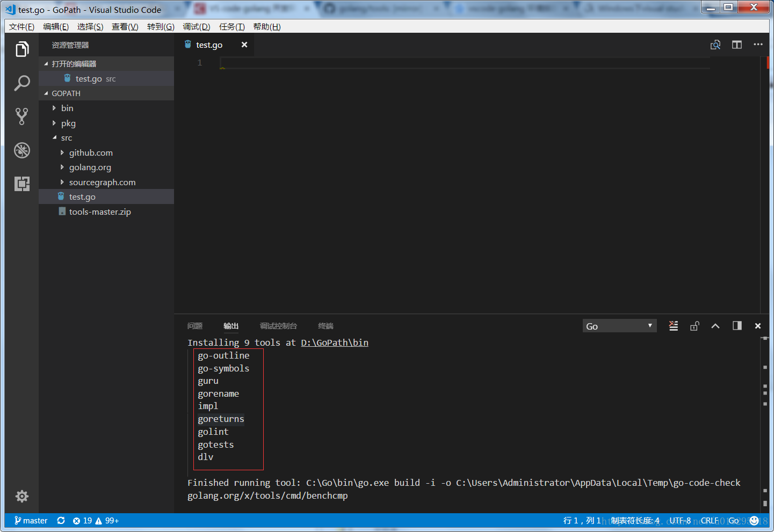Open the Search view in activity bar
This screenshot has width=774, height=532.
[x=21, y=83]
